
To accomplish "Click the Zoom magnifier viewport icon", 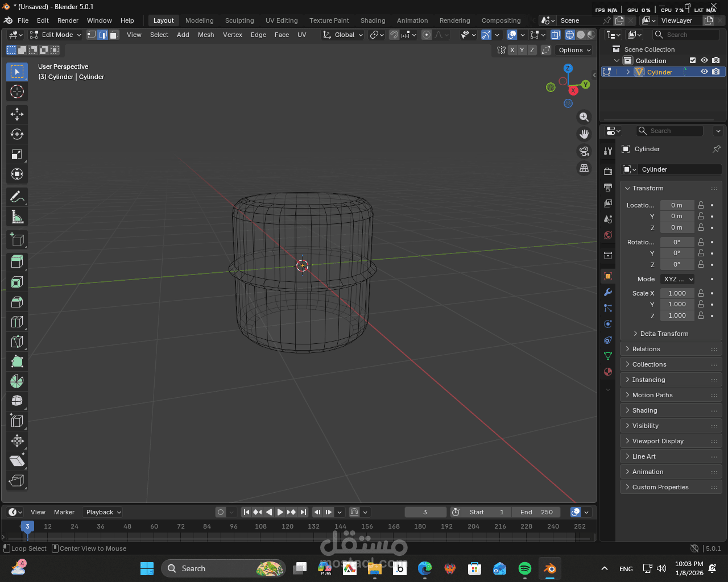I will tap(584, 117).
